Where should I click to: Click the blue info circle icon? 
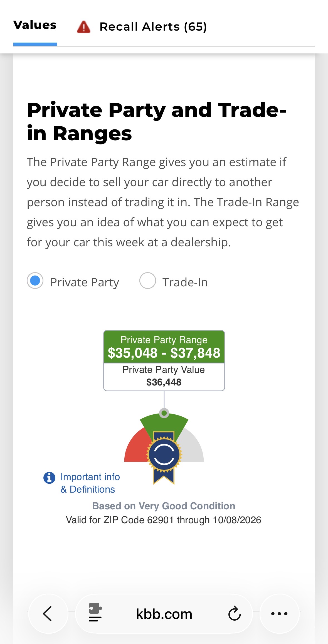point(49,478)
